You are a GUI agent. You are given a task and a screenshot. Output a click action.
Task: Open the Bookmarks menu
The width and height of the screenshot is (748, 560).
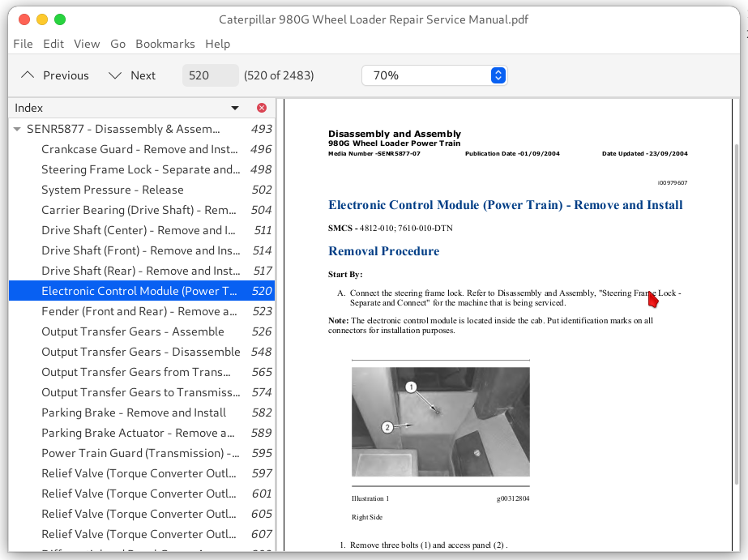pyautogui.click(x=165, y=44)
